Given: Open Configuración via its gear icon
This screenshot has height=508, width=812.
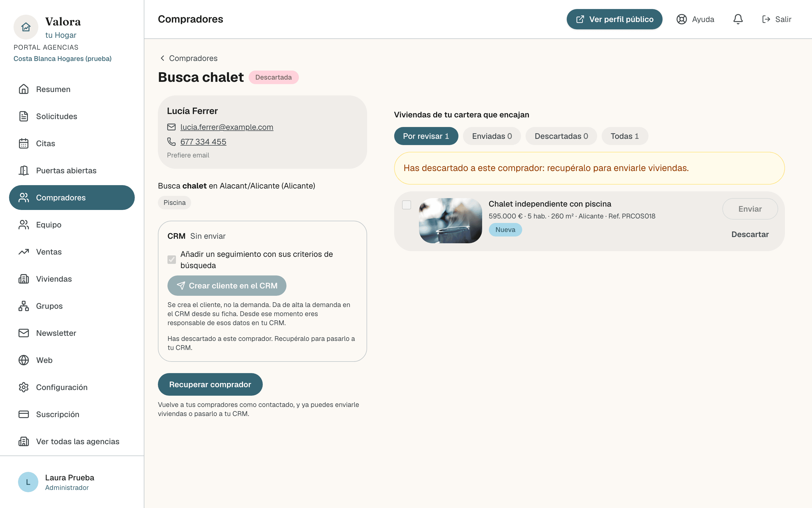Looking at the screenshot, I should pos(23,387).
